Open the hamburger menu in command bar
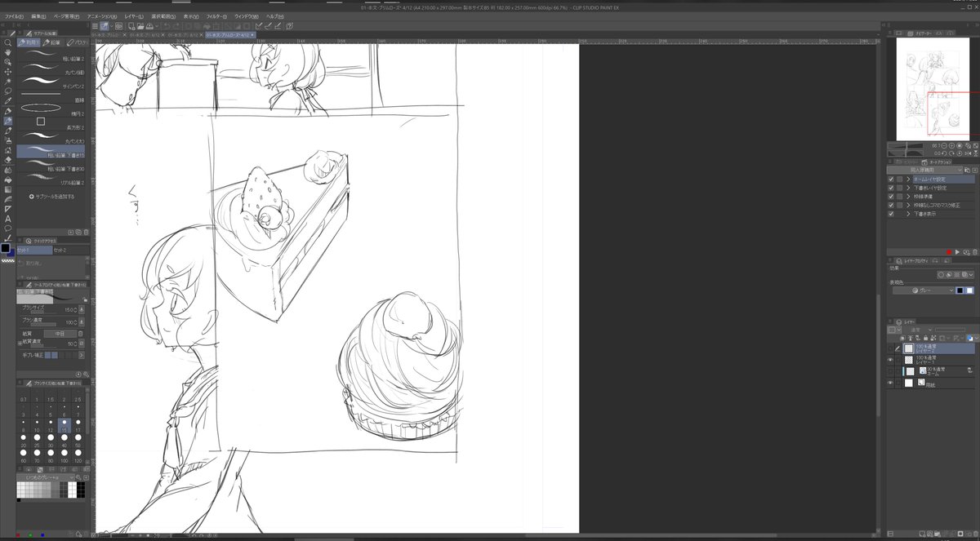This screenshot has height=541, width=980. 95,26
